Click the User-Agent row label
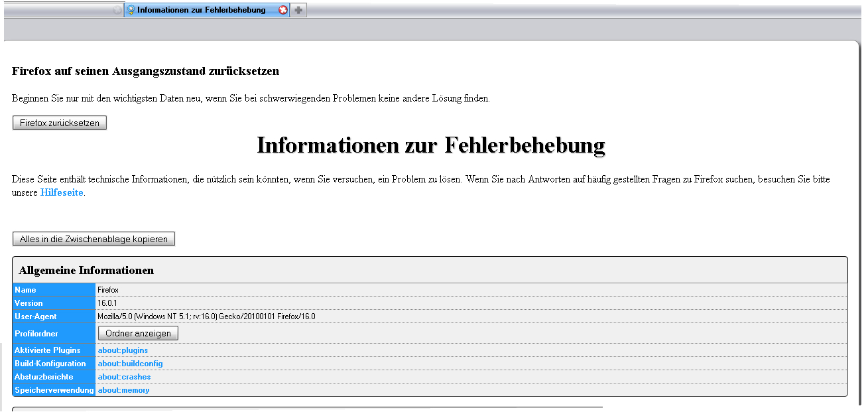The height and width of the screenshot is (418, 868). tap(36, 316)
